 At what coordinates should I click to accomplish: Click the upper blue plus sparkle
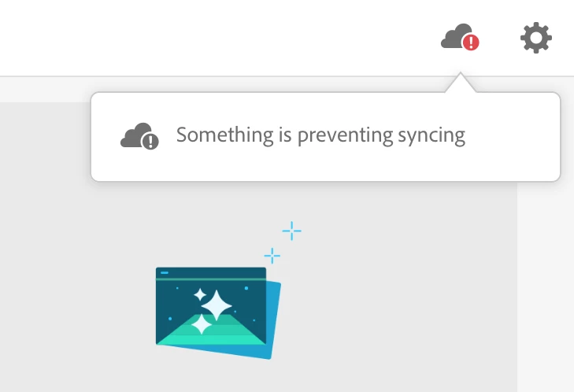(292, 231)
